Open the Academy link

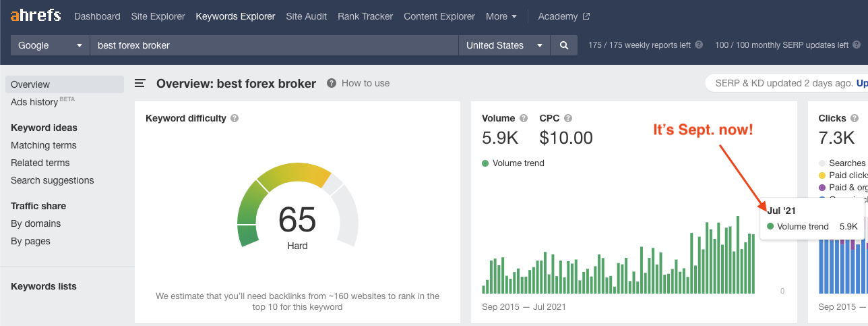558,16
